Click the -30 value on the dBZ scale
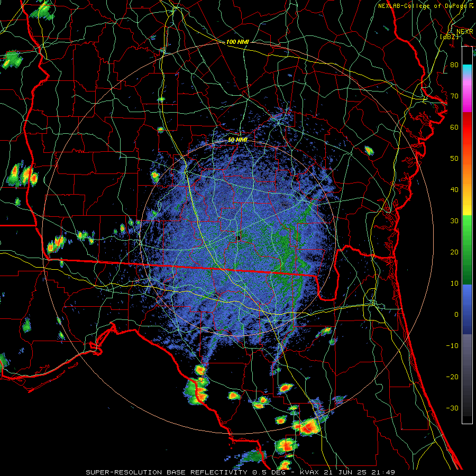476x476 pixels. point(452,408)
